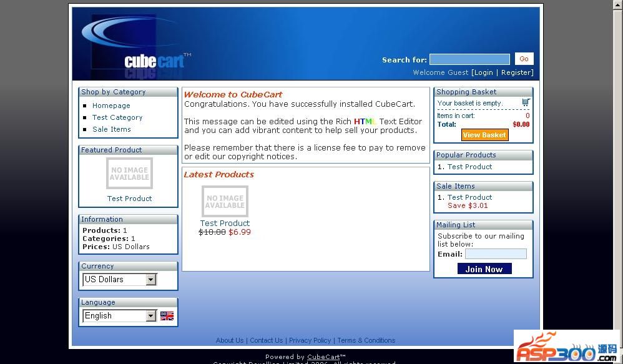Open Test Product in Popular Products
The image size is (623, 364).
pos(469,167)
